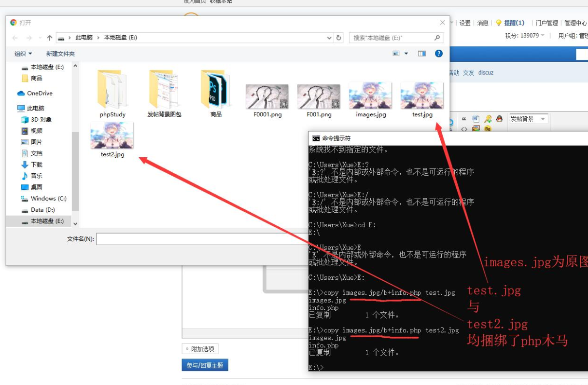Click 本地磁盘 (E:) breadcrumb segment

(121, 38)
